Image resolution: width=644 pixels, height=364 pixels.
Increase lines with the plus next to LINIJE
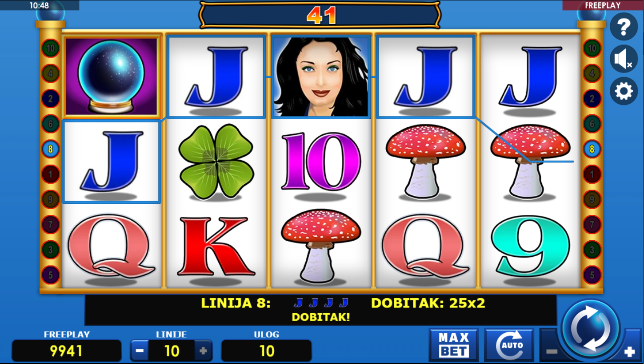point(203,351)
